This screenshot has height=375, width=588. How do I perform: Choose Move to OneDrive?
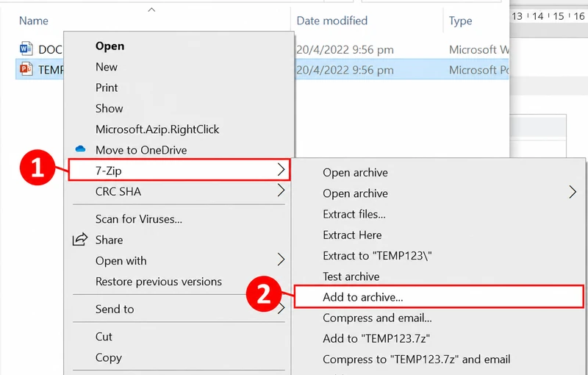click(x=141, y=151)
